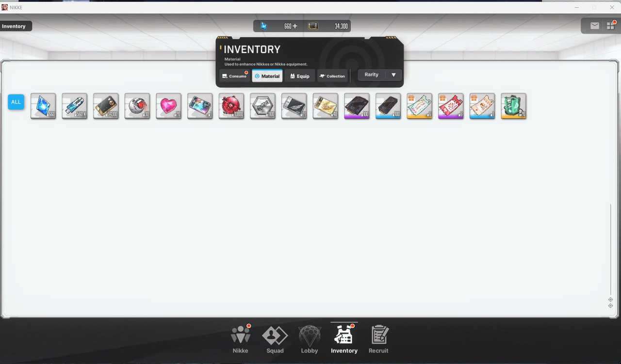The height and width of the screenshot is (364, 621).
Task: Open the Squad screen
Action: (x=275, y=339)
